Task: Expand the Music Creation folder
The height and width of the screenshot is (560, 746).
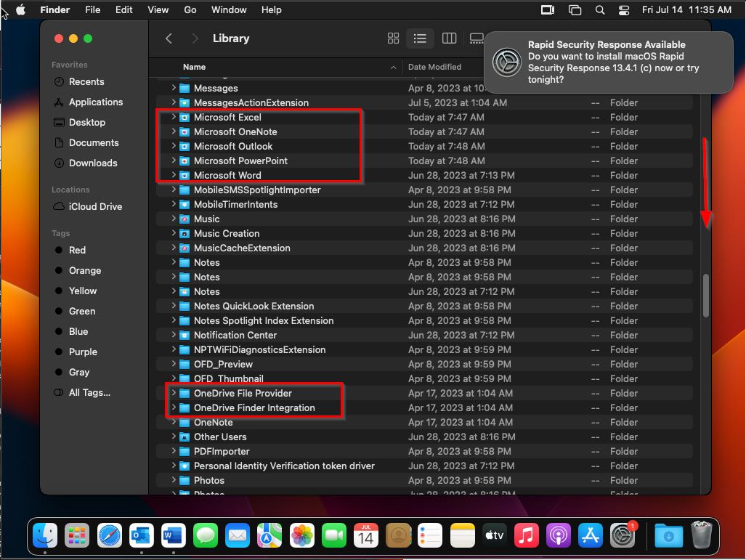Action: [x=174, y=233]
